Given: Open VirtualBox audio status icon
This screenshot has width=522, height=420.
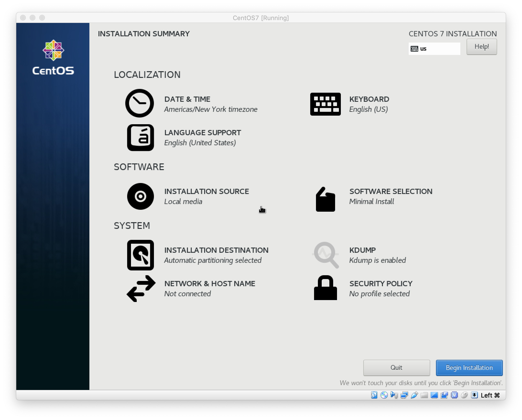Looking at the screenshot, I should pos(394,395).
